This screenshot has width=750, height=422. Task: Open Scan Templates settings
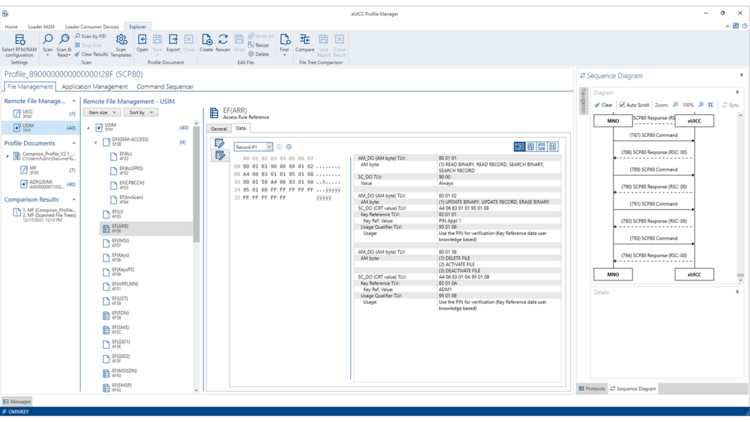121,45
